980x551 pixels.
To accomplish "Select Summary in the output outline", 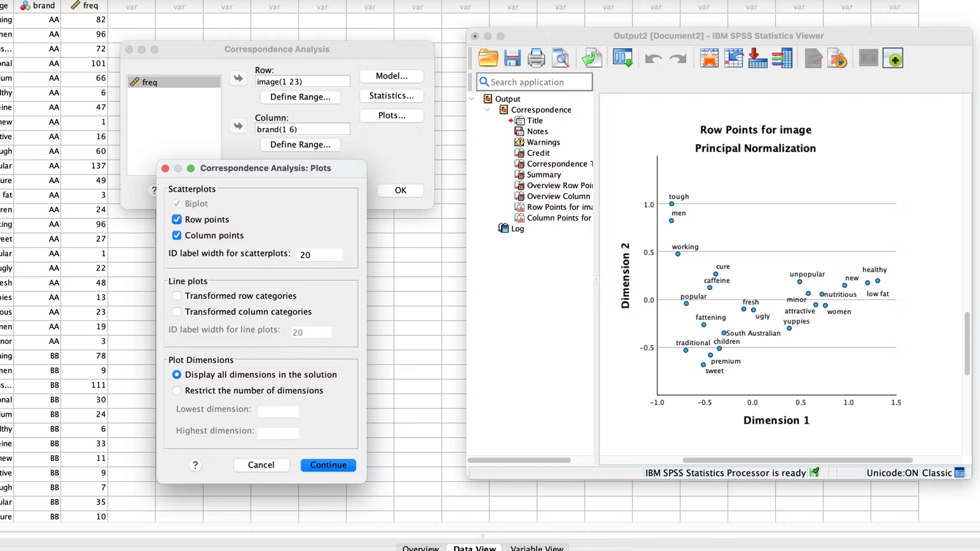I will coord(543,174).
